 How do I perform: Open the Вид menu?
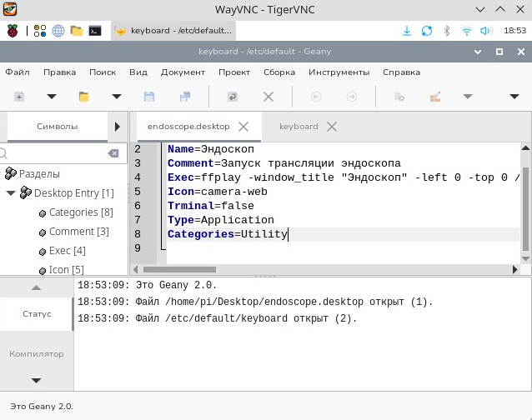point(138,72)
